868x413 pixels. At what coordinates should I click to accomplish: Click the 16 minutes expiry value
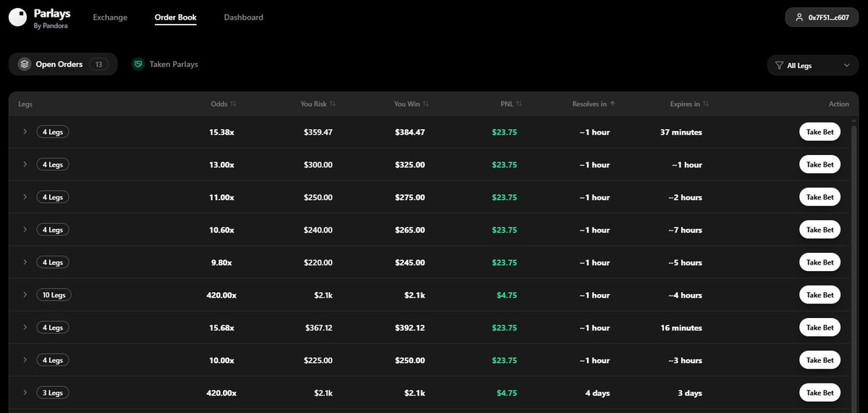681,328
